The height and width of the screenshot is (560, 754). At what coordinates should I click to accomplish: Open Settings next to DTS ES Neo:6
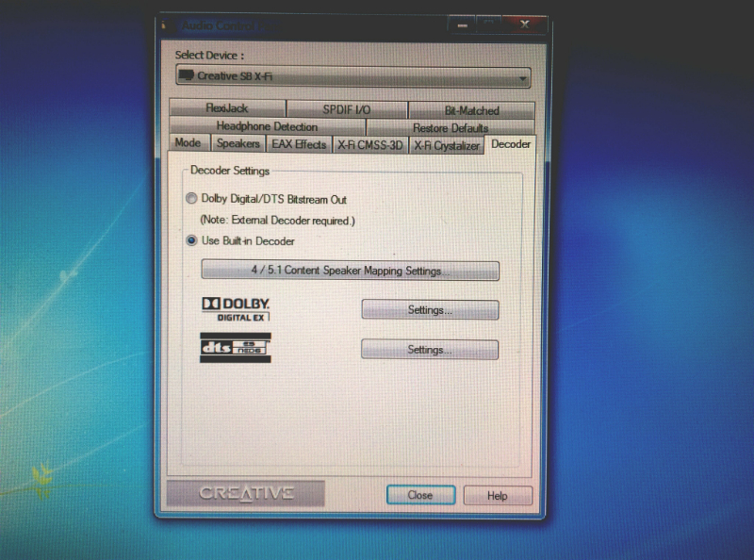(x=430, y=350)
